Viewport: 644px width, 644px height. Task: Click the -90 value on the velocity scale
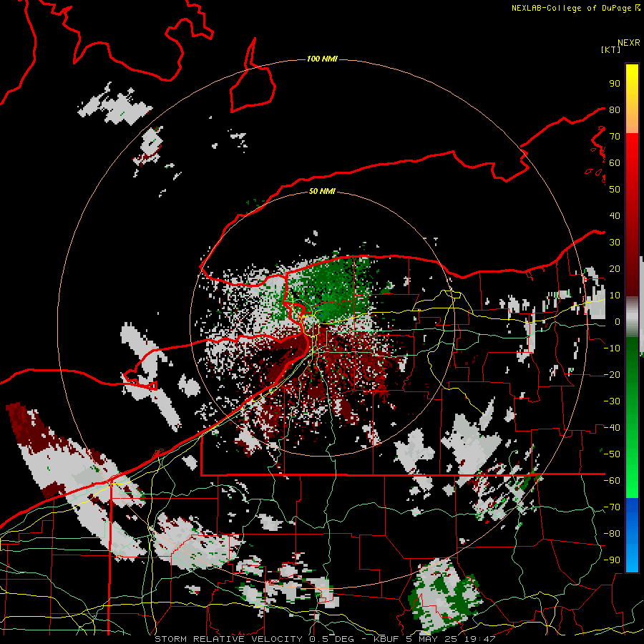612,560
